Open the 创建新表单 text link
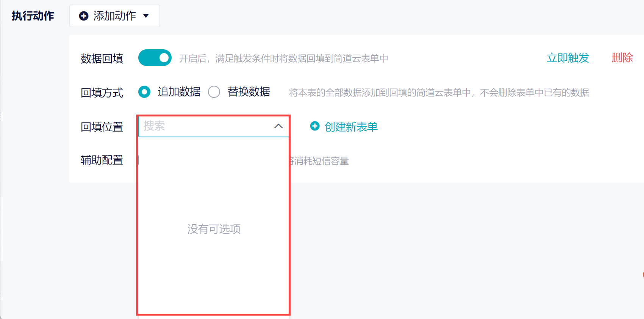The image size is (644, 319). click(x=351, y=127)
